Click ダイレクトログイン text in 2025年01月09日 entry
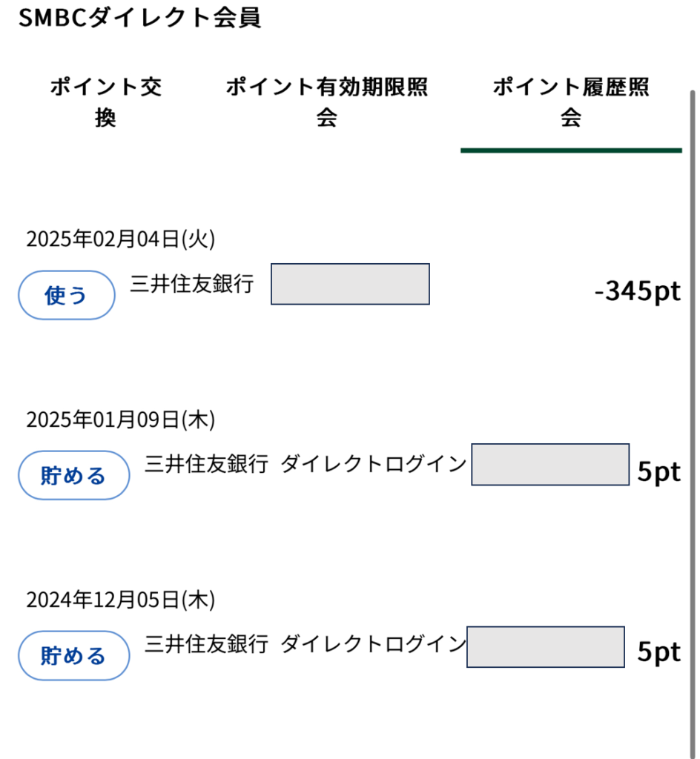Viewport: 700px width, 759px height. click(x=373, y=464)
